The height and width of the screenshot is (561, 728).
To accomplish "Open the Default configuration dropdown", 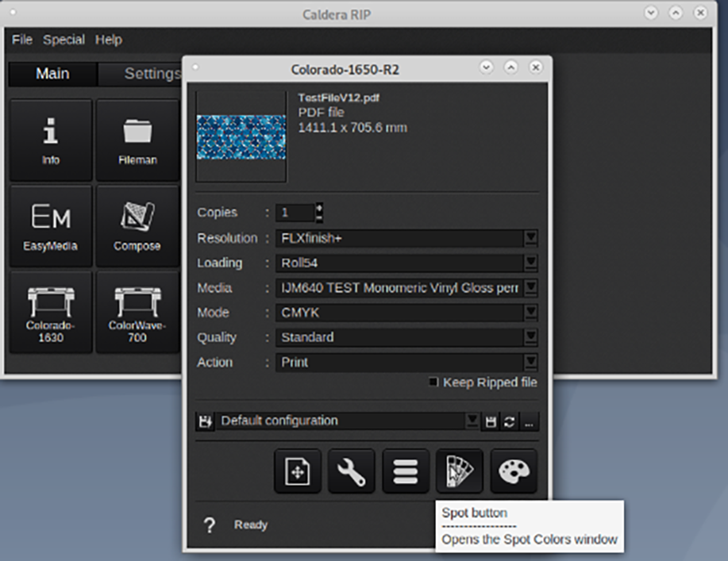I will (x=472, y=421).
